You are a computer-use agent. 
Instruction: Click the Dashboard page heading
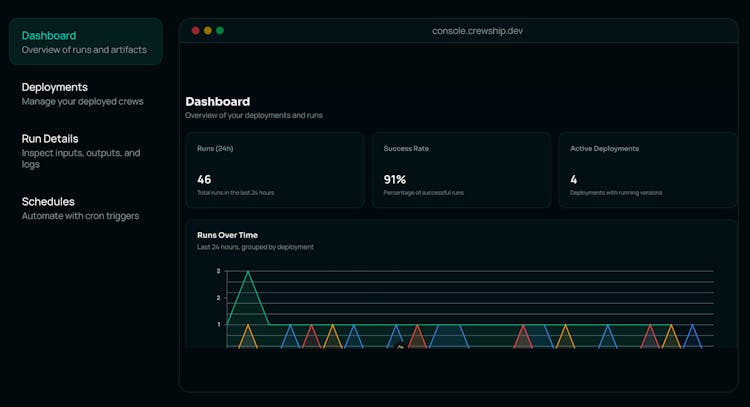[x=217, y=101]
